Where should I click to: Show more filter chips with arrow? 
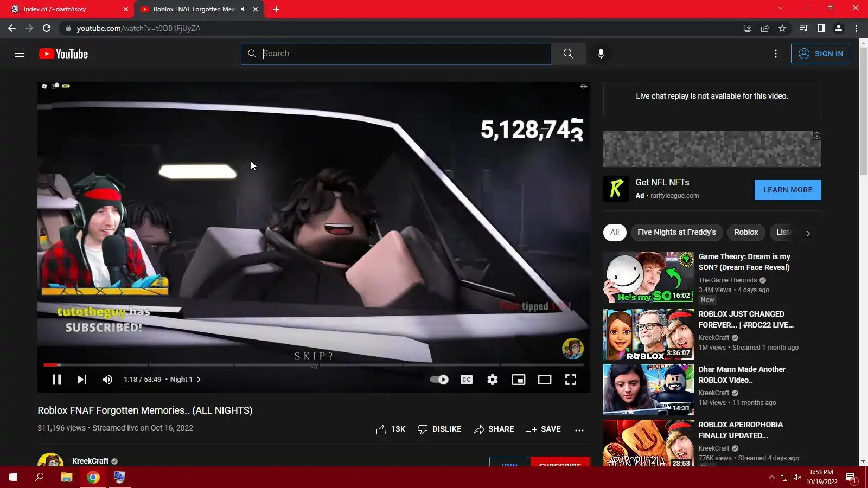click(808, 233)
